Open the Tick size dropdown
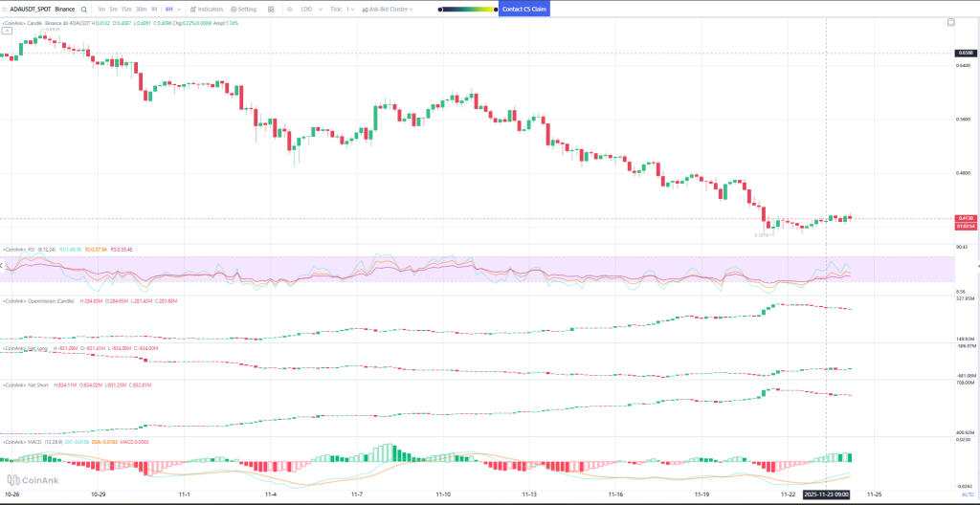The image size is (980, 505). pos(346,9)
